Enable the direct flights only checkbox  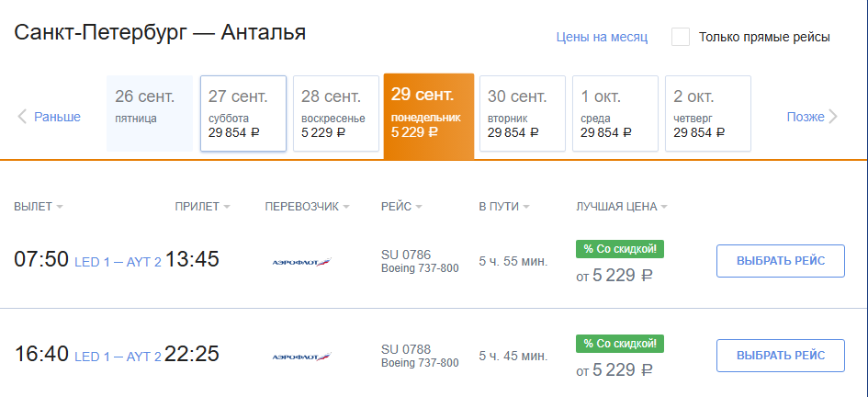pyautogui.click(x=681, y=37)
